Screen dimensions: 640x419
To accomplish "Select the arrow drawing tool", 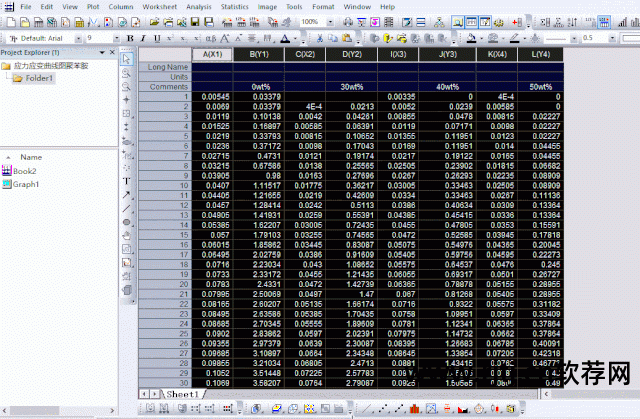I will tap(127, 195).
